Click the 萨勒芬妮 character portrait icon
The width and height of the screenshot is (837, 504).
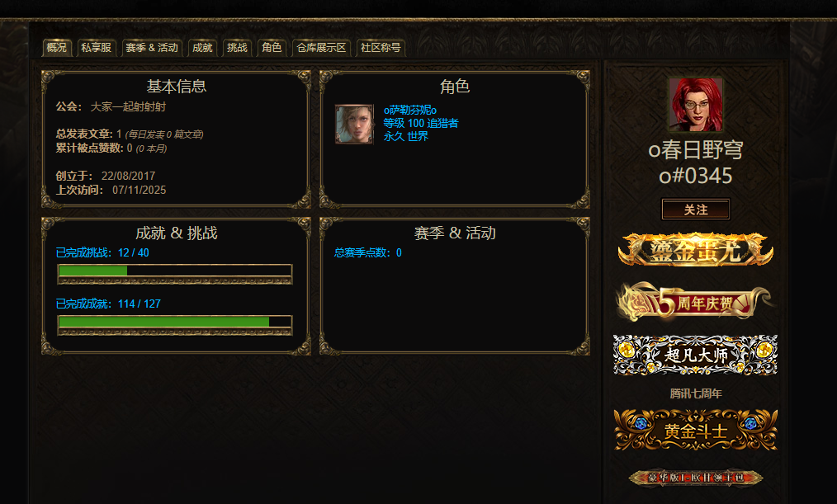tap(354, 125)
